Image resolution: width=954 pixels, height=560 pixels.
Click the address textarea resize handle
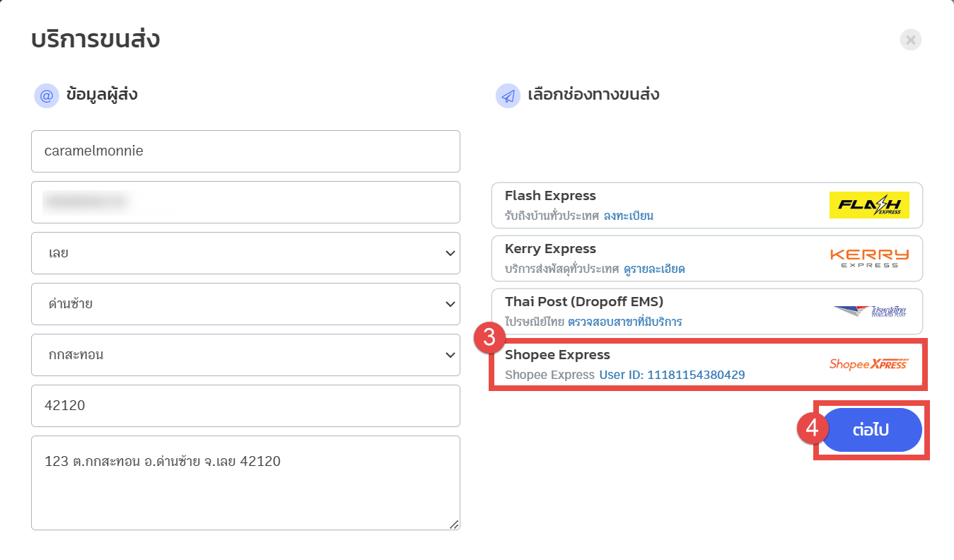[454, 524]
